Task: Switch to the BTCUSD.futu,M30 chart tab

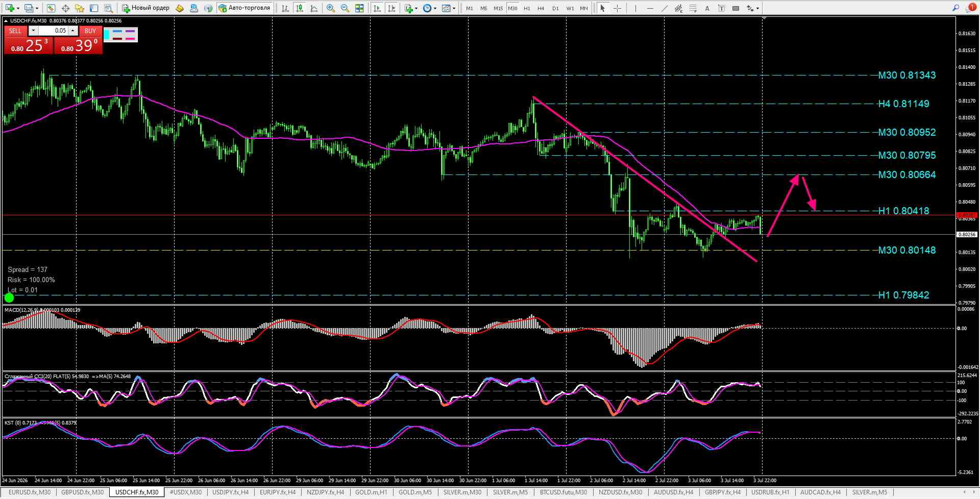Action: point(563,492)
